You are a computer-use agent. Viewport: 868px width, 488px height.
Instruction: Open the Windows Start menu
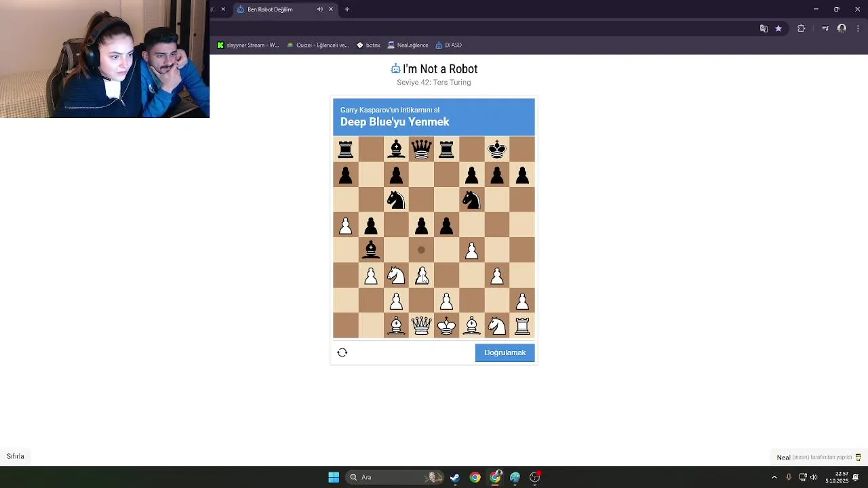(334, 477)
